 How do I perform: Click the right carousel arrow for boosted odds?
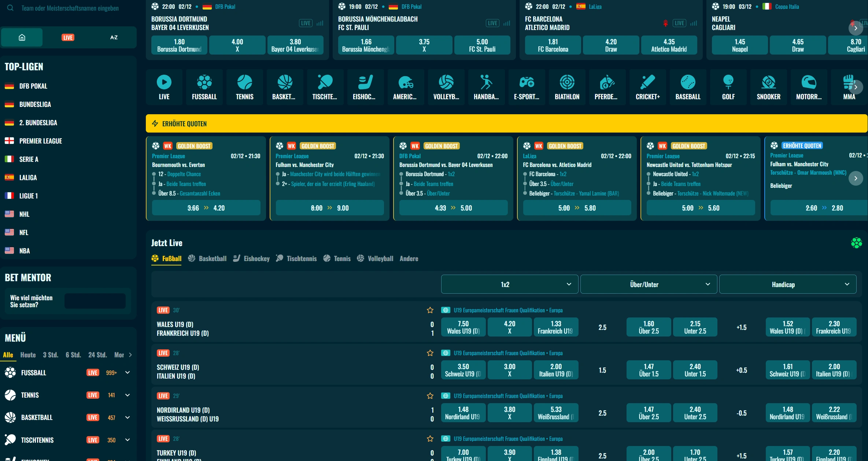click(856, 178)
